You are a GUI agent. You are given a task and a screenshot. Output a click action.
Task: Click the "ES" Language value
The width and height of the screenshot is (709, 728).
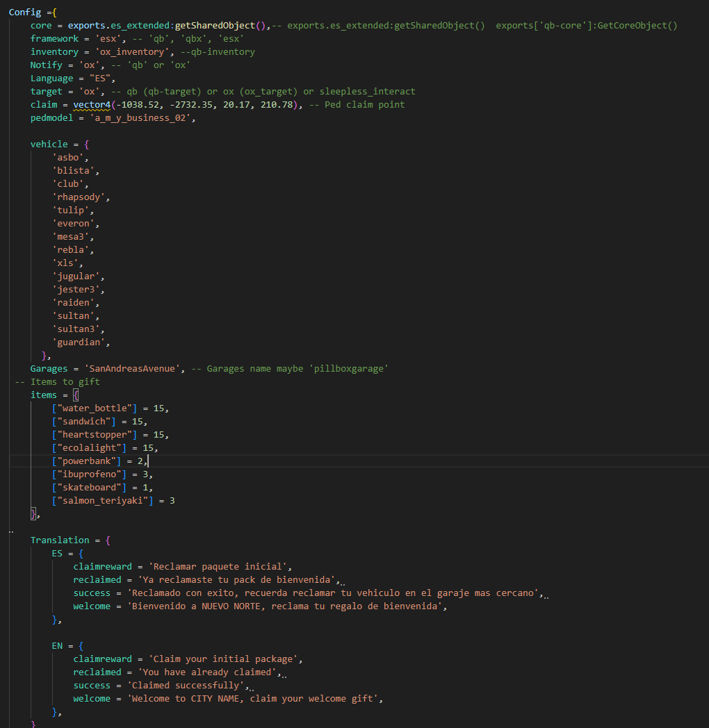pos(100,78)
